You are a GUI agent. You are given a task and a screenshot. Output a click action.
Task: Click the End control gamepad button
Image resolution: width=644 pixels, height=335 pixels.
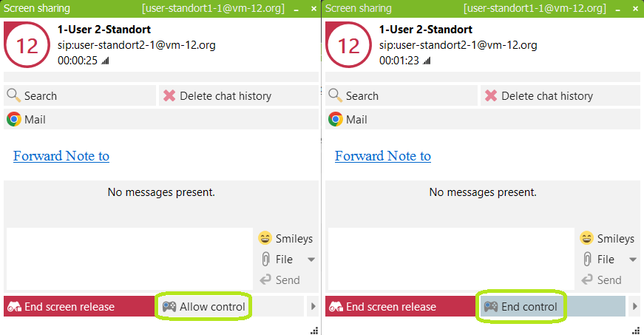(522, 307)
